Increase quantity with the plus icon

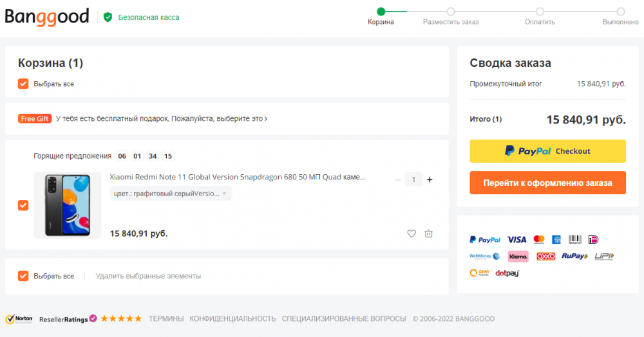(x=430, y=179)
